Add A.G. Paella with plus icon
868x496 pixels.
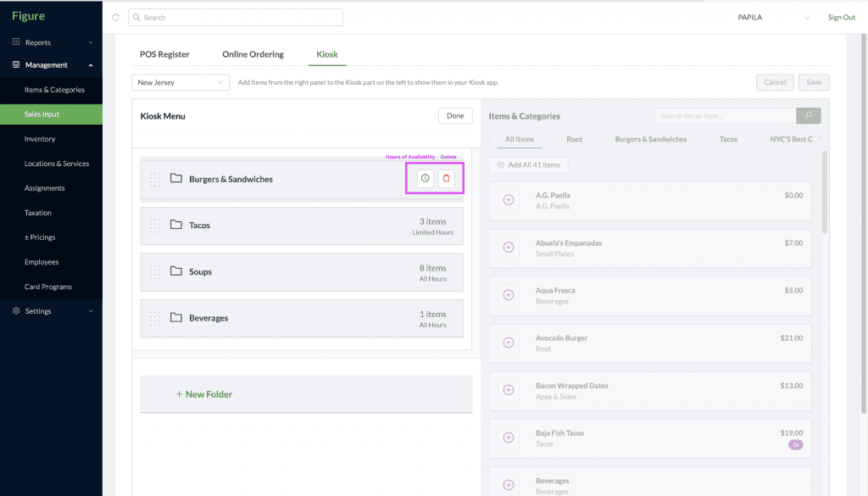[x=509, y=200]
